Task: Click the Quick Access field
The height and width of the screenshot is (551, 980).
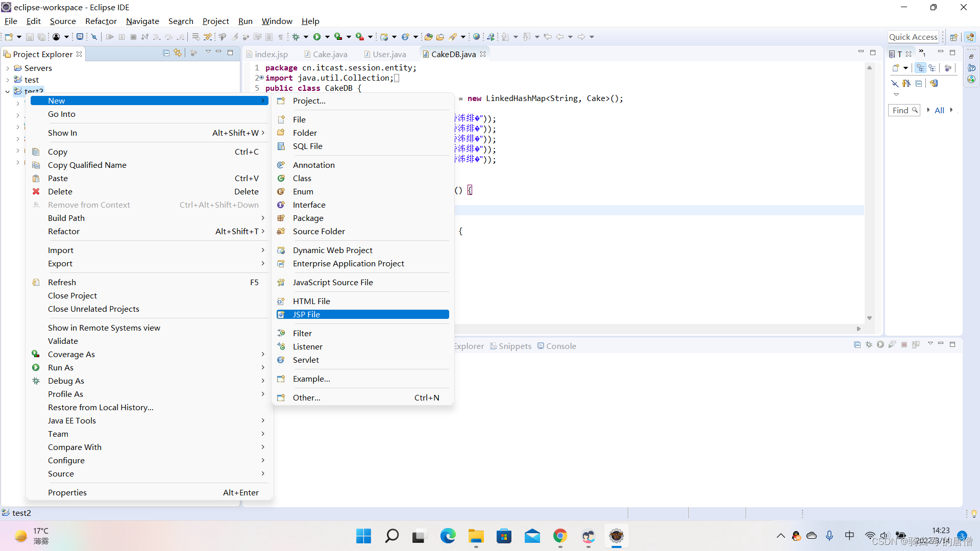Action: point(914,37)
